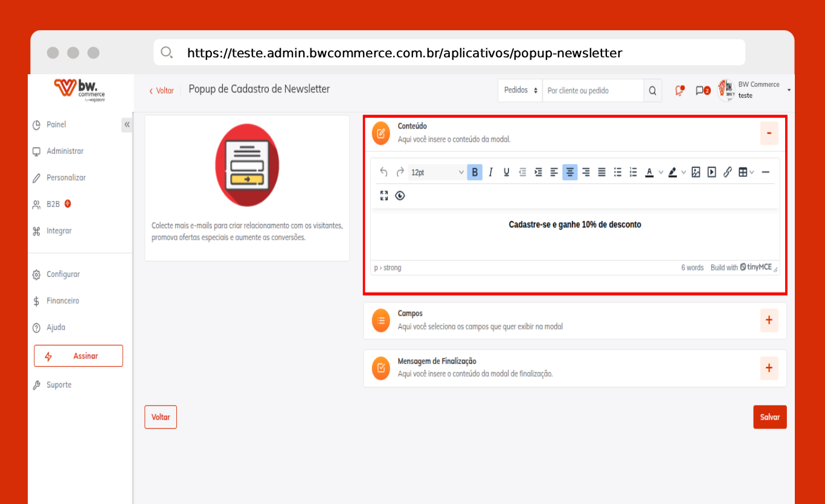Open the notifications bell icon
This screenshot has width=825, height=504.
point(679,91)
